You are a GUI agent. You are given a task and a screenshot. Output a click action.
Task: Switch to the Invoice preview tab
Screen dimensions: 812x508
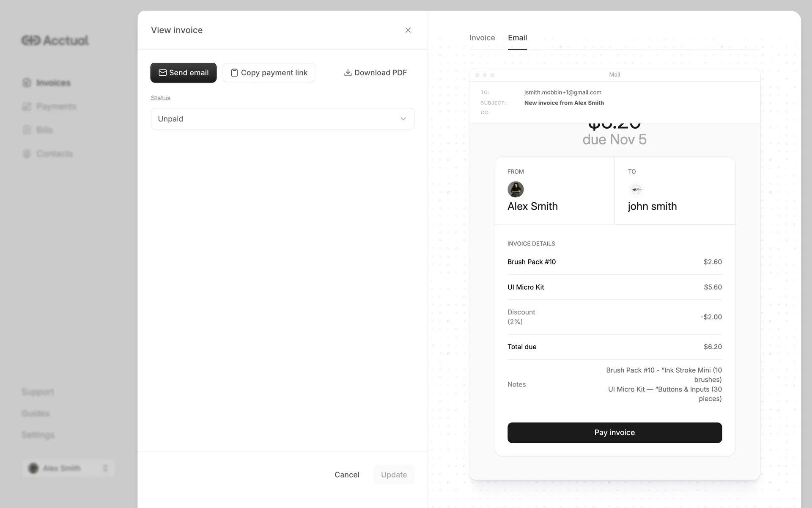pos(482,38)
